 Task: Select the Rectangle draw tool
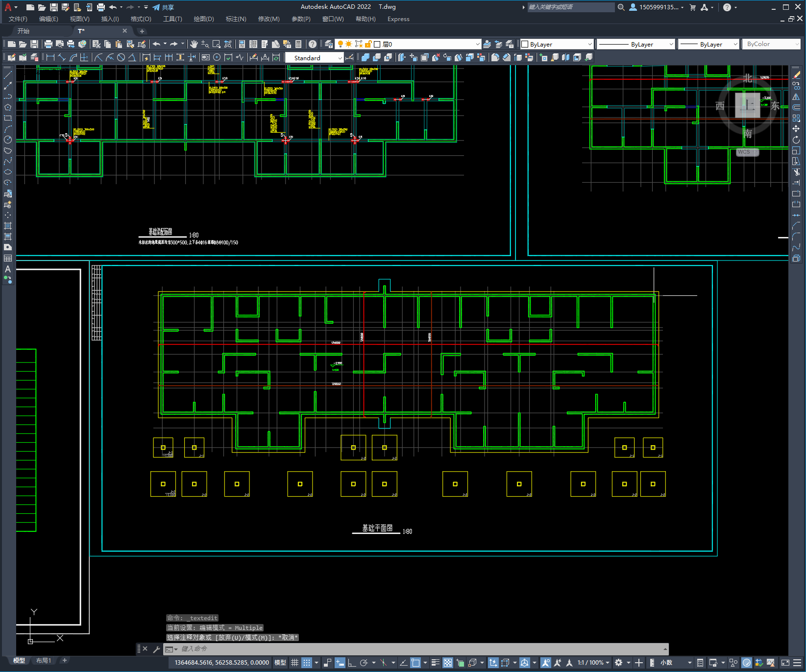(x=8, y=118)
